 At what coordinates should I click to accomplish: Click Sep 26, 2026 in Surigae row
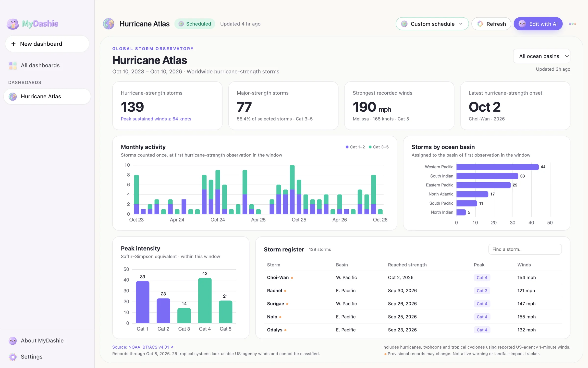pyautogui.click(x=402, y=304)
